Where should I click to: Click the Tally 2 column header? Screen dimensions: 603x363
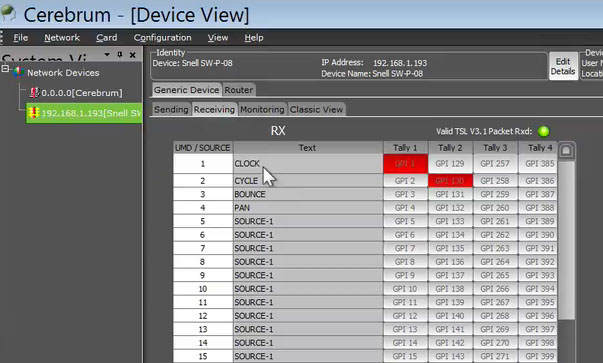450,148
